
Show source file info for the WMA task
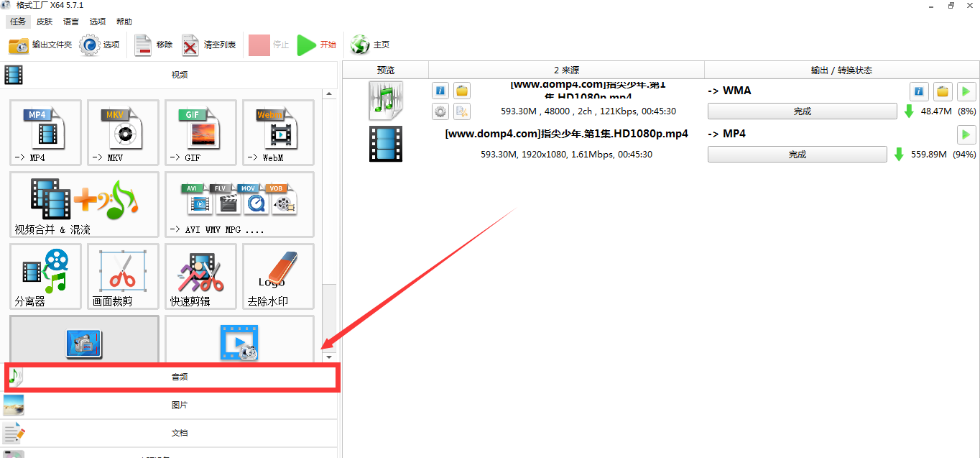point(440,91)
